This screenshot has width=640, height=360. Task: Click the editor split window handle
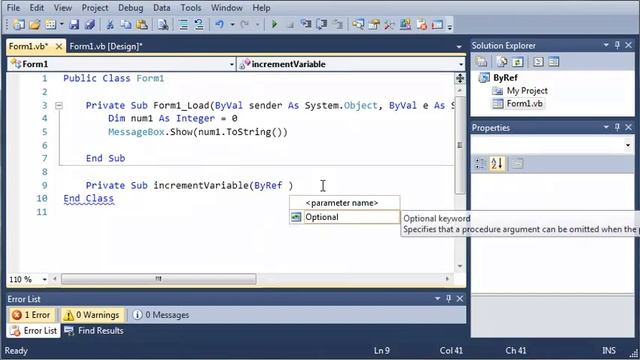click(460, 78)
